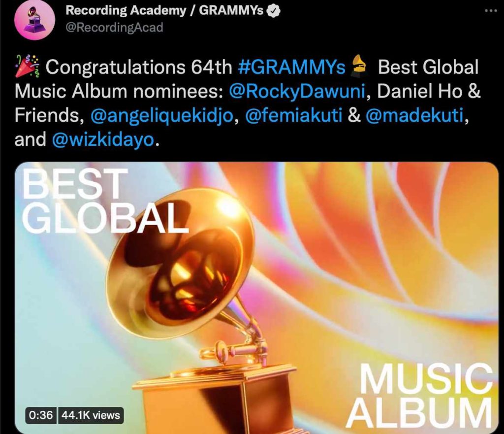Play the Best Global Music Album video
Viewport: 504px width, 434px height.
(x=256, y=298)
